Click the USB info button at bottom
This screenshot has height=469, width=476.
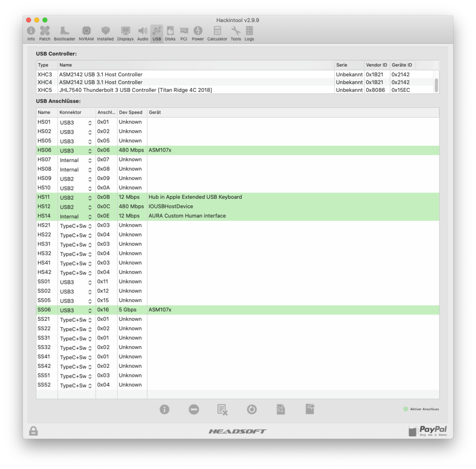(165, 410)
